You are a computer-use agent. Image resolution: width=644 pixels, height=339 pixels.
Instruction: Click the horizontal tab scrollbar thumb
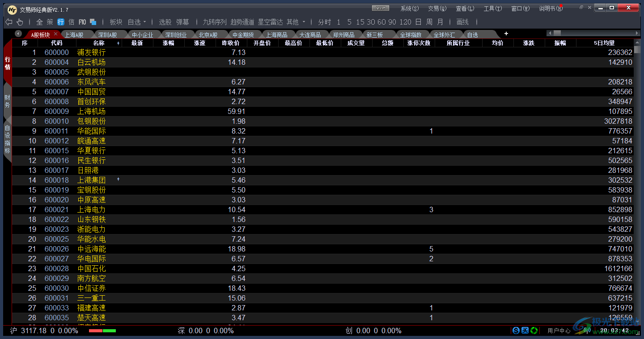click(x=557, y=33)
